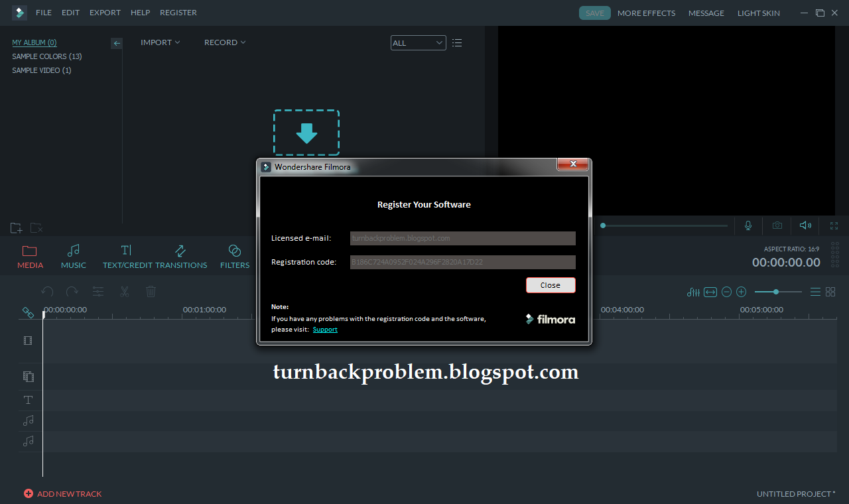Click the scissors split icon

pos(124,291)
